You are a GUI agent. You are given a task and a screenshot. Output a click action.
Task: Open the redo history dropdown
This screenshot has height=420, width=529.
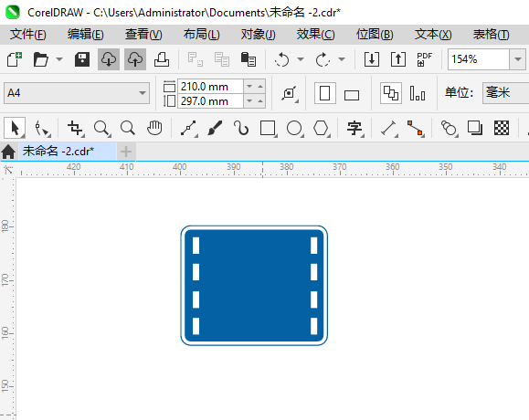tap(342, 59)
